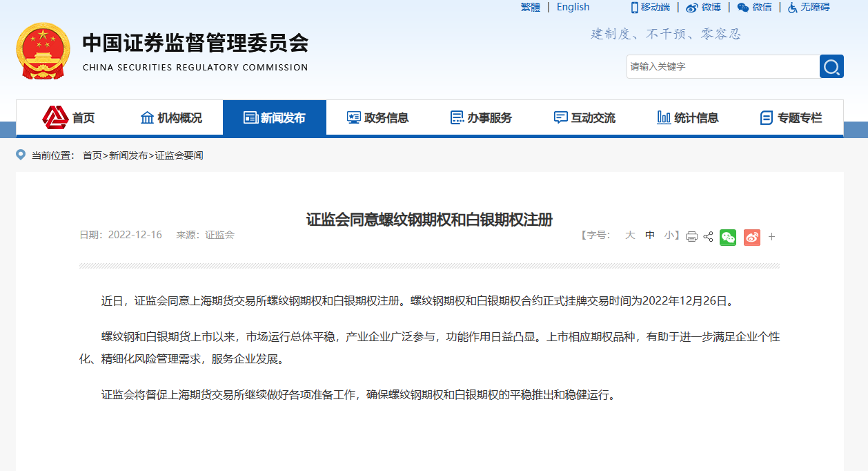Open the 移动端 mobile version link
Viewport: 868px width, 471px height.
pos(650,7)
